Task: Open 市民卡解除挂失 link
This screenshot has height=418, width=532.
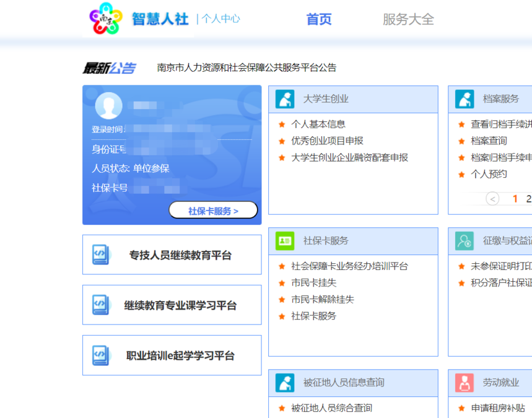Action: [x=323, y=299]
